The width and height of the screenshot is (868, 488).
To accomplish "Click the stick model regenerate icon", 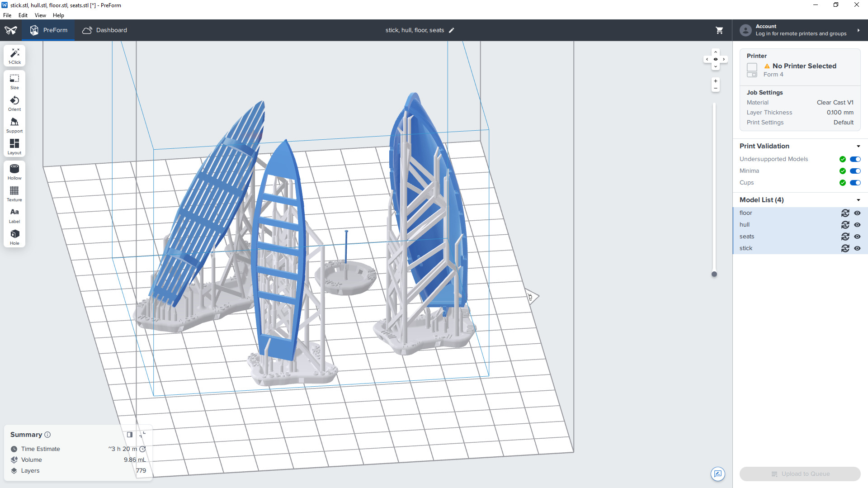I will tap(845, 248).
